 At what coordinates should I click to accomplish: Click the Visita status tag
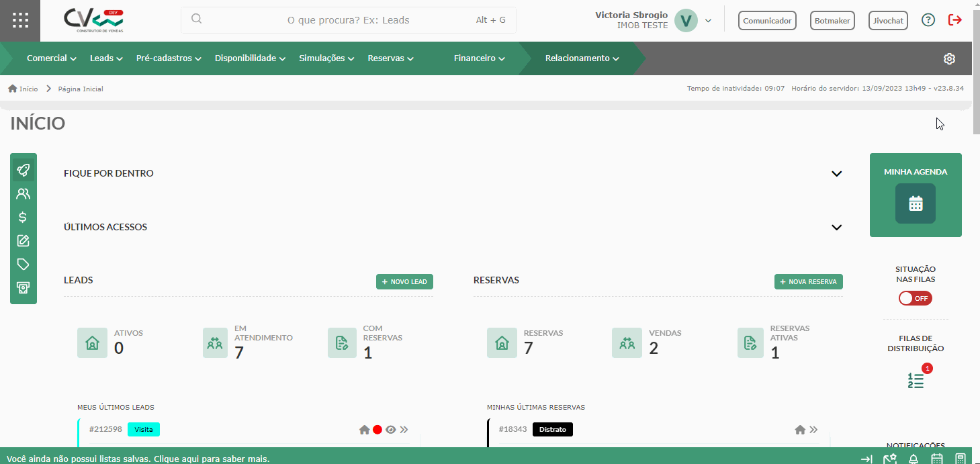144,429
